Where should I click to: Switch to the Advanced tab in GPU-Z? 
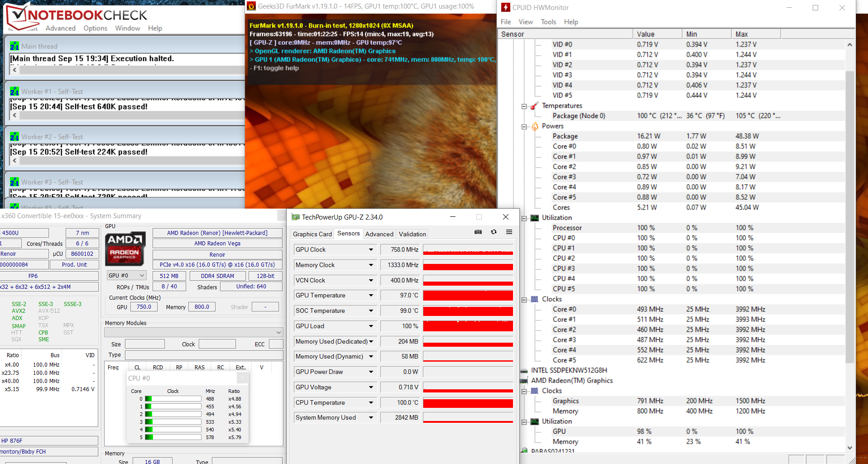click(x=379, y=234)
